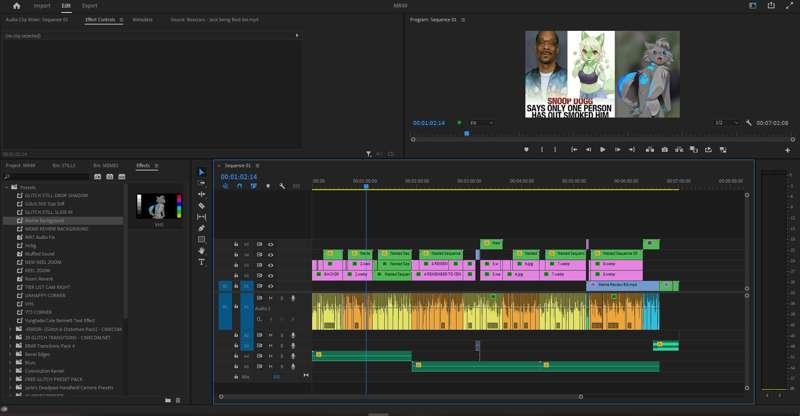Select the Razor tool
Viewport: 800px width, 416px height.
[202, 206]
